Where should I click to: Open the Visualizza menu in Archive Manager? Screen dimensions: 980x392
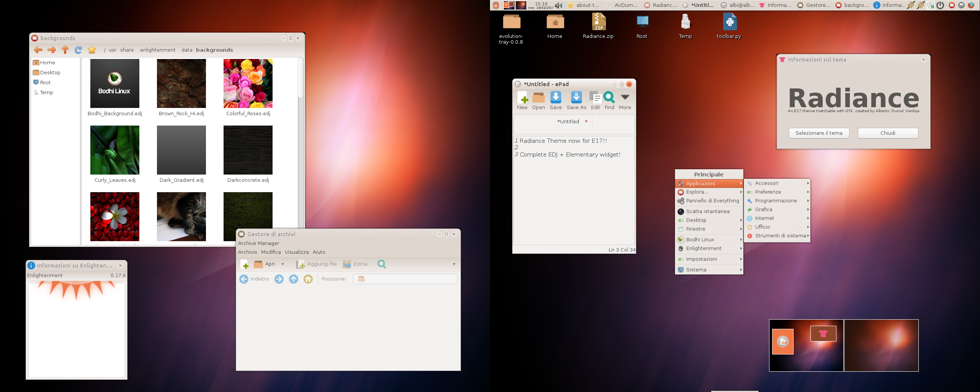(x=297, y=252)
